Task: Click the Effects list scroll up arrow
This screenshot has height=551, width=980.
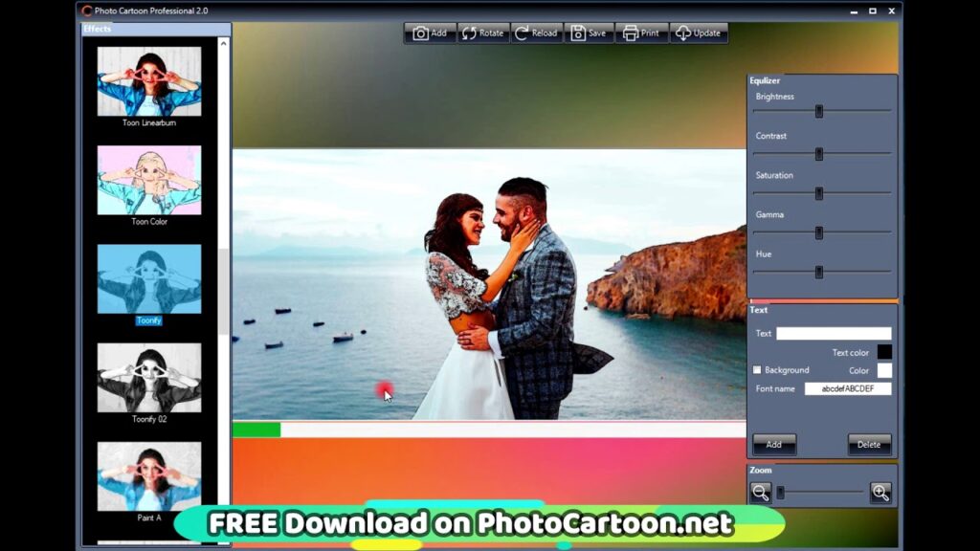Action: (224, 43)
